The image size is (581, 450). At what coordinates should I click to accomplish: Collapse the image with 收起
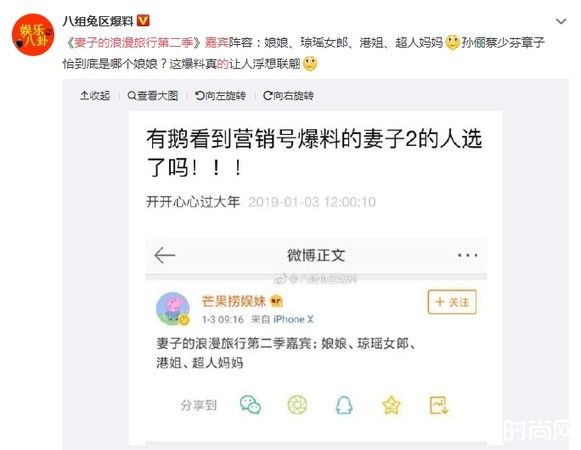pos(95,96)
